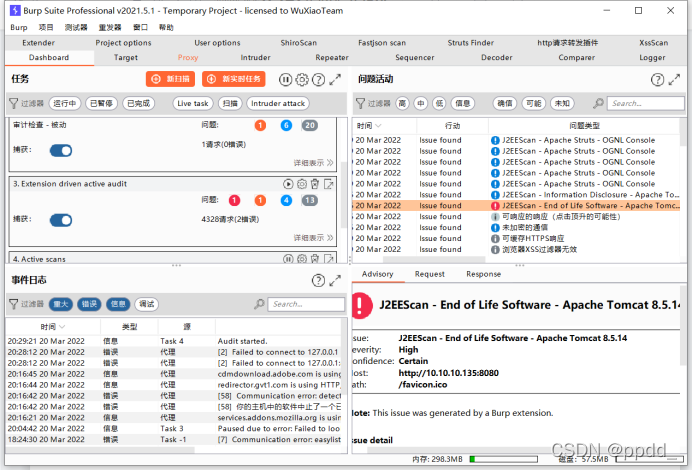Toggle the Error filter in Event log
692x470 pixels.
coord(89,304)
